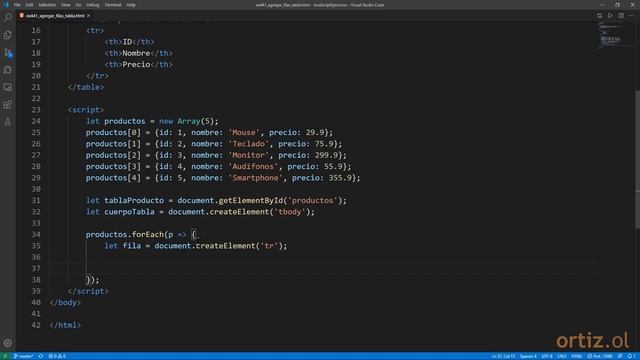Click the opening <script> tag on line 23

tap(86, 110)
